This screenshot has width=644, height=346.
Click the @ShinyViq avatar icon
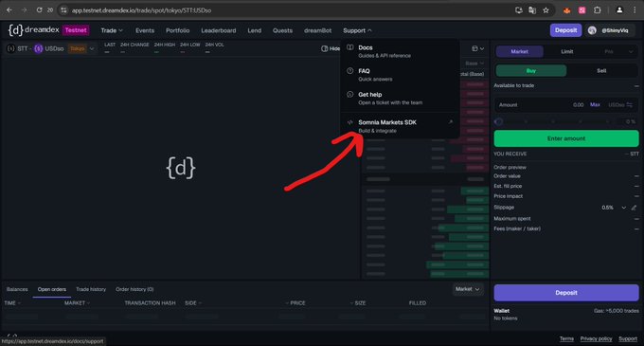pyautogui.click(x=592, y=30)
